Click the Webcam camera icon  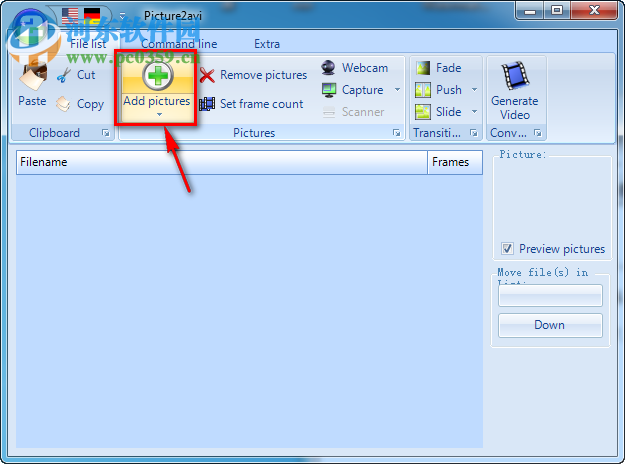click(328, 68)
